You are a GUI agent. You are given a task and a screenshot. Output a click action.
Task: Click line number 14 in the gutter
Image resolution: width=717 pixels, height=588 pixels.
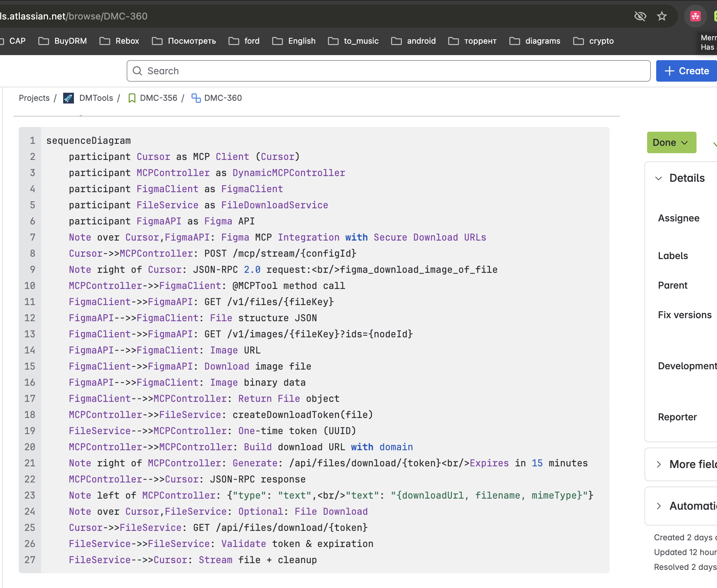(30, 350)
